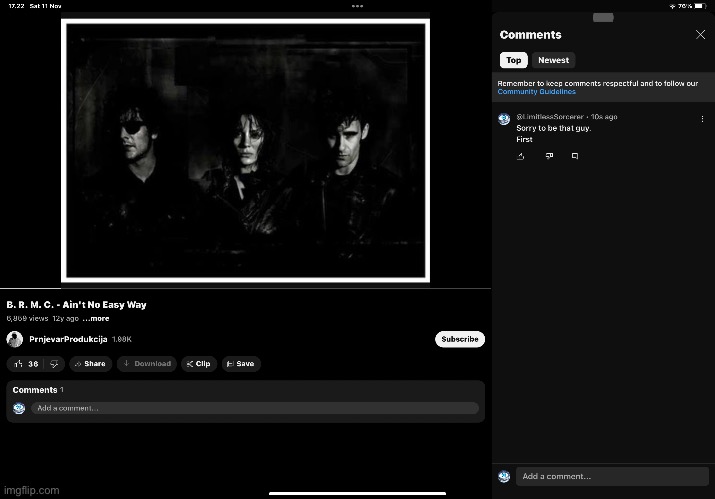Screen dimensions: 715x499
Task: Open the three-dot multitasking menu at top
Action: click(x=358, y=6)
